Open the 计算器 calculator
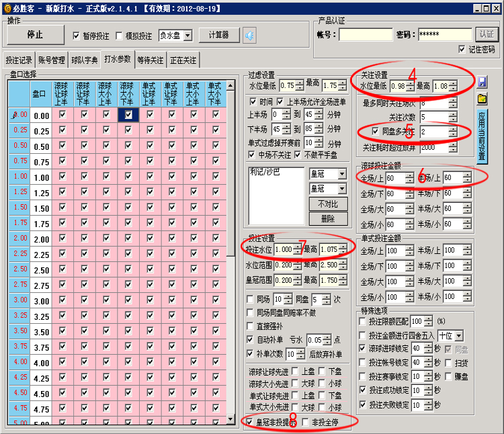The height and width of the screenshot is (434, 504). pos(218,35)
